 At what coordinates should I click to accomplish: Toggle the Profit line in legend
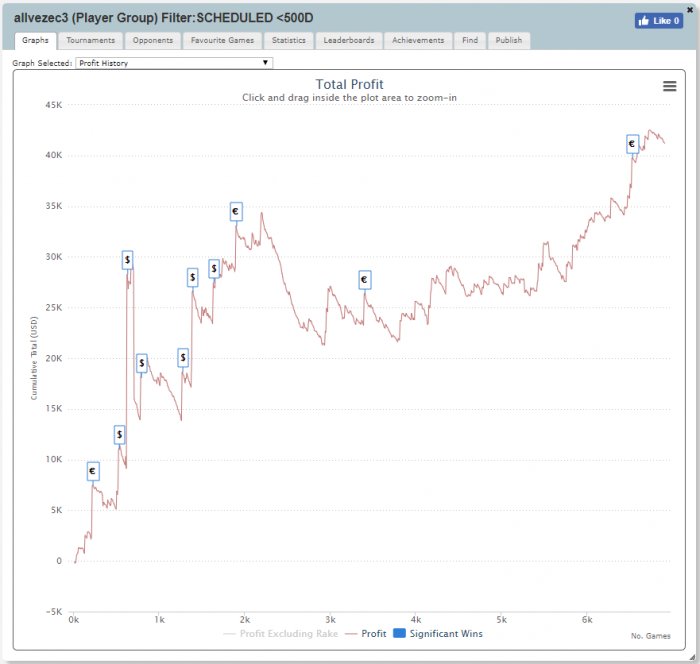[x=367, y=633]
